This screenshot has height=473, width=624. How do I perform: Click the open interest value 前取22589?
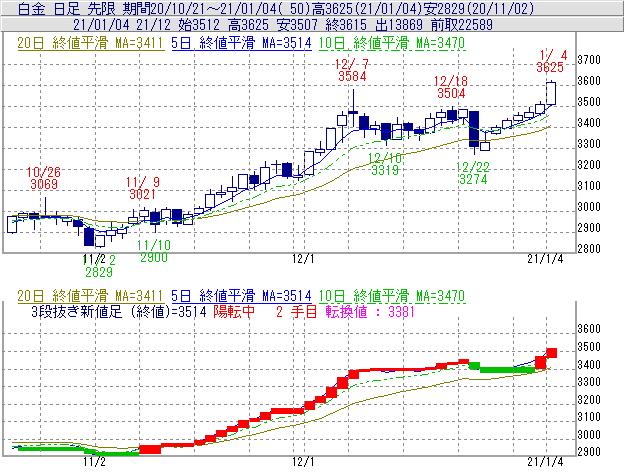point(462,25)
